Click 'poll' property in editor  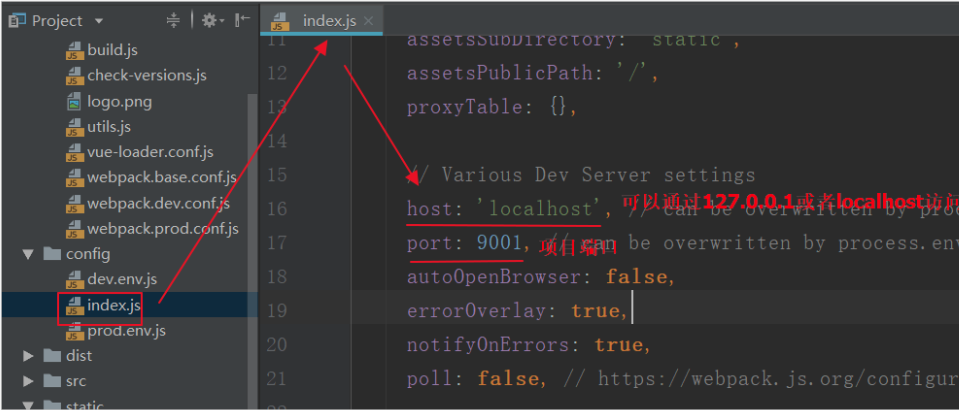(x=430, y=379)
